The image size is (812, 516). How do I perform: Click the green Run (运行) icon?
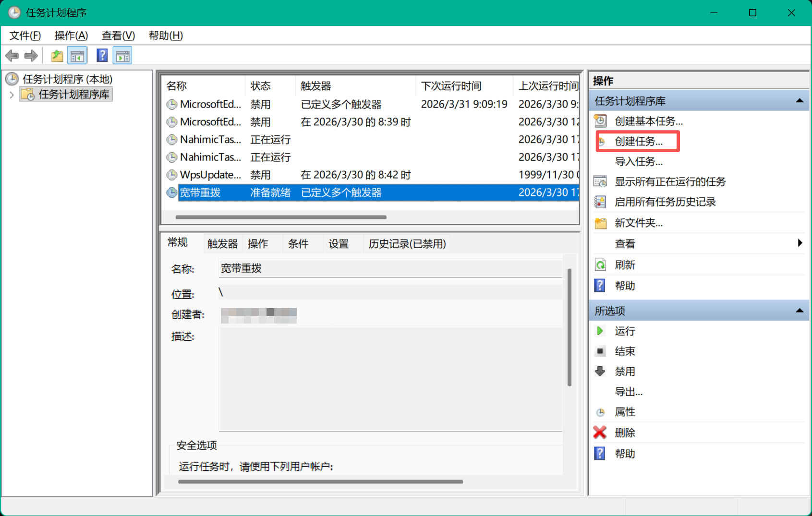click(600, 331)
